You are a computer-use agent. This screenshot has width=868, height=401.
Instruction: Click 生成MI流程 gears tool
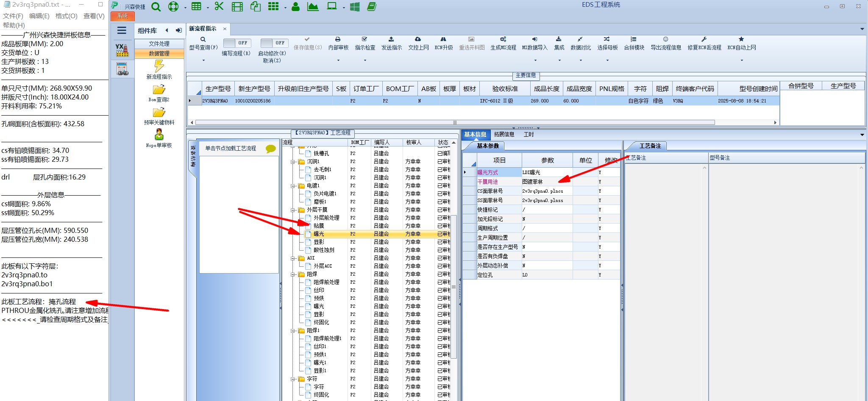(x=503, y=44)
